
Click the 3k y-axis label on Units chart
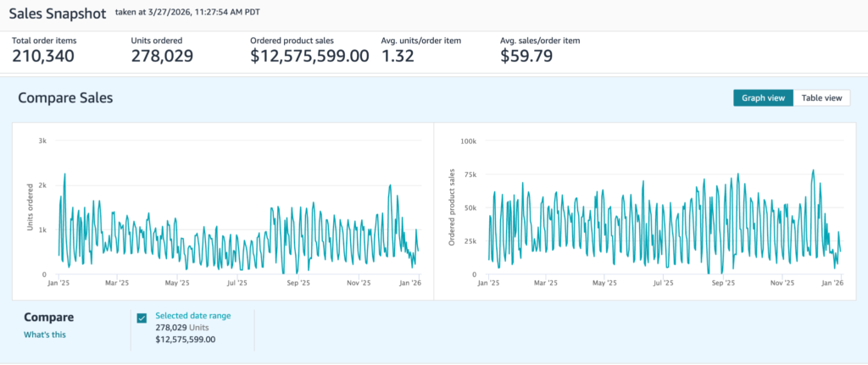42,140
